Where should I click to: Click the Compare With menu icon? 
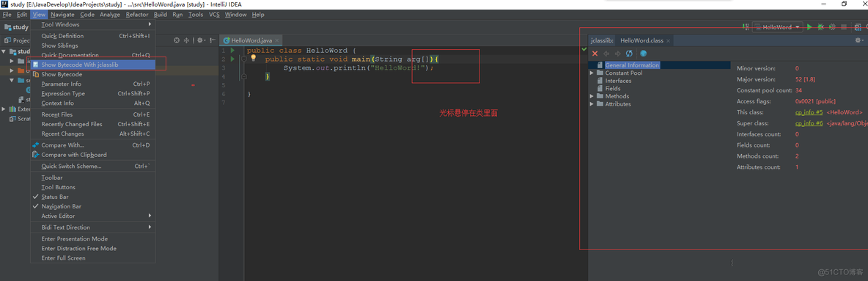coord(36,145)
